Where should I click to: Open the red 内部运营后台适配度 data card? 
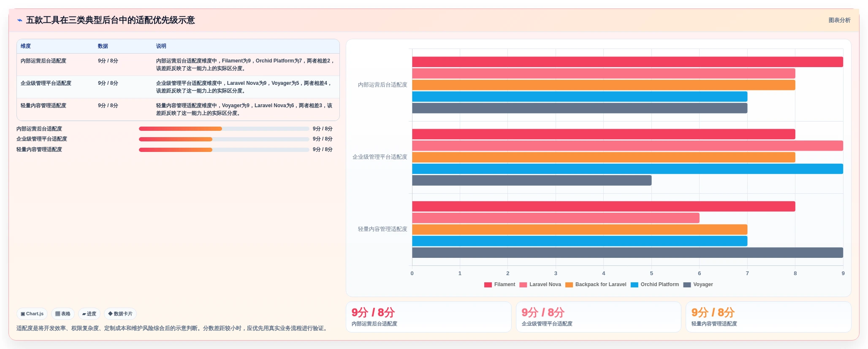pyautogui.click(x=429, y=317)
